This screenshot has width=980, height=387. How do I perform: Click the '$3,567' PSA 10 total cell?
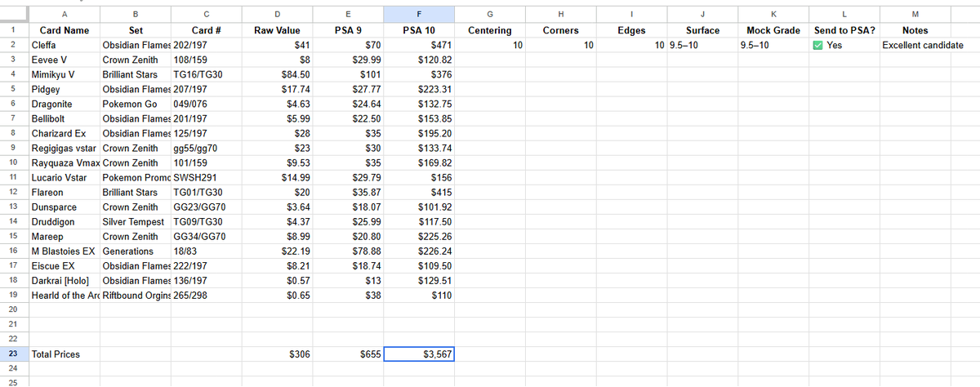click(x=420, y=354)
